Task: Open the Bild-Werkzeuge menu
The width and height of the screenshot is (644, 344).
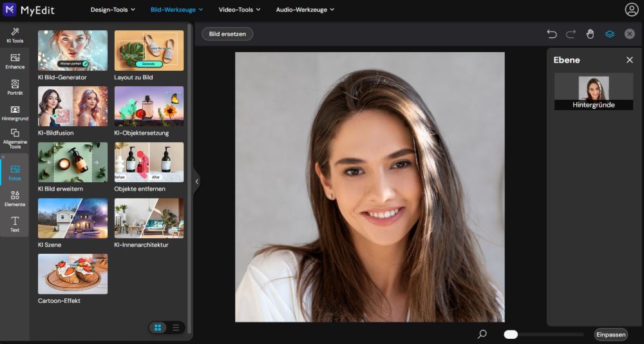Action: tap(176, 10)
